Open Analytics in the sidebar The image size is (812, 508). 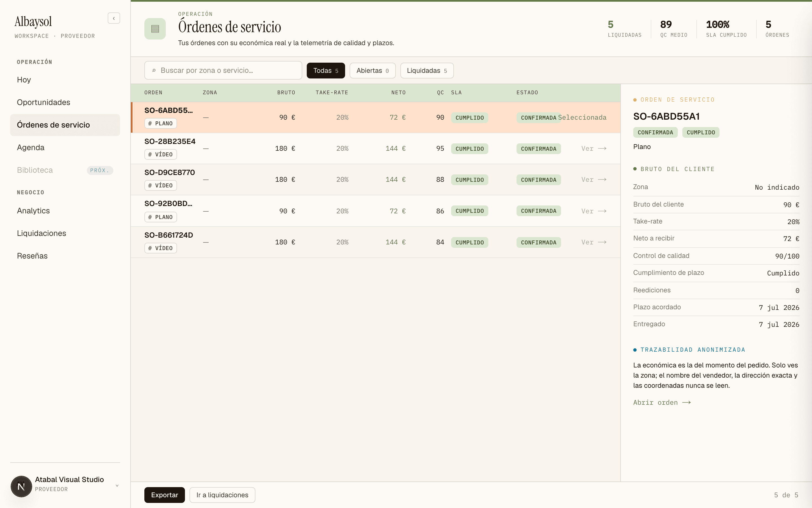(x=65, y=211)
